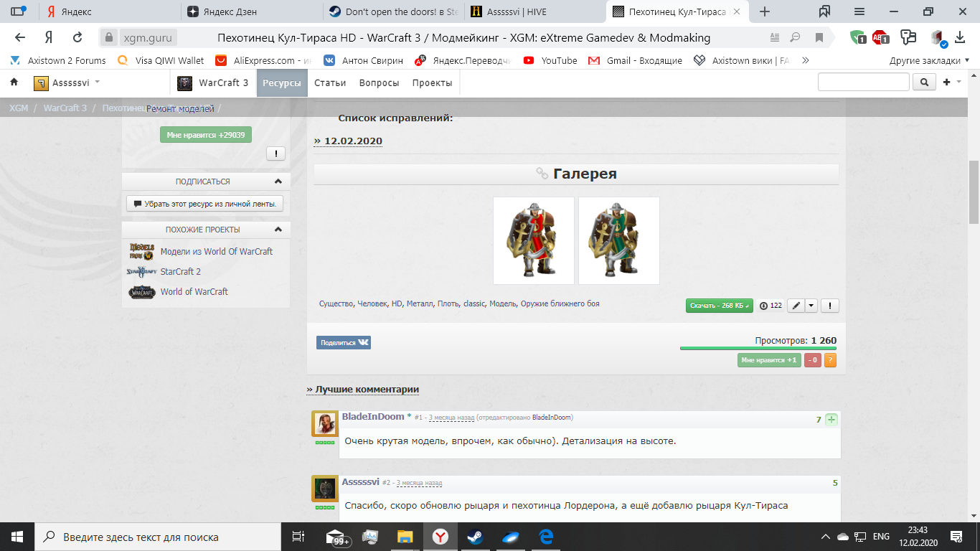This screenshot has height=551, width=980.
Task: Click the site search magnifier button
Action: pos(924,83)
